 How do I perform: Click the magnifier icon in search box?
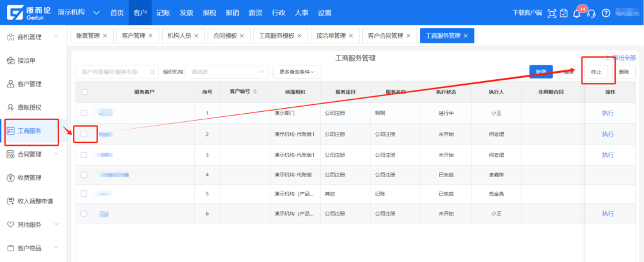[x=152, y=72]
